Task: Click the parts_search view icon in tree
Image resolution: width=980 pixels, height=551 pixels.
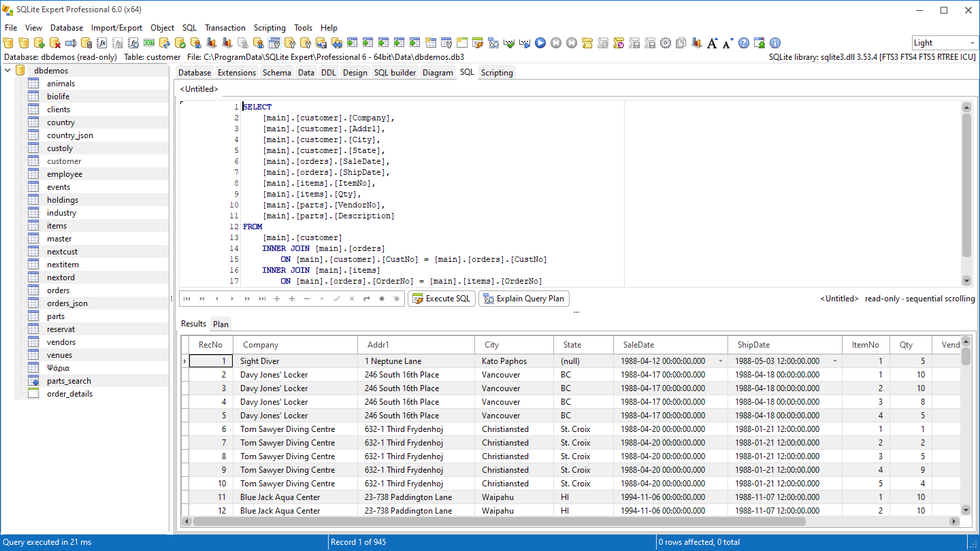Action: (x=33, y=381)
